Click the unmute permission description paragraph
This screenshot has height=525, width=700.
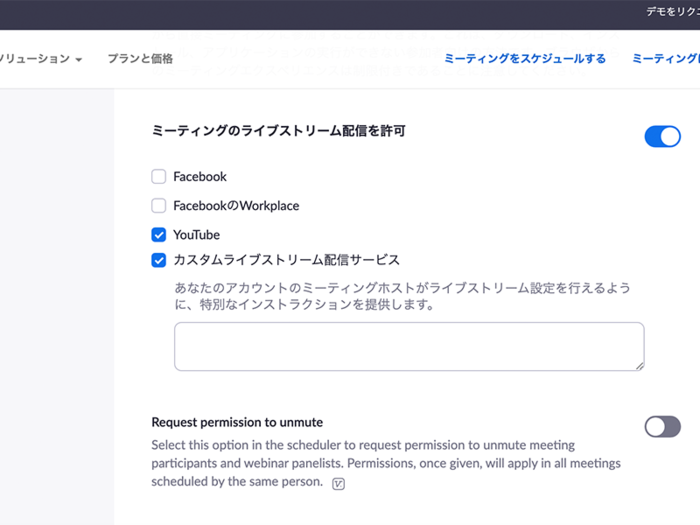385,463
